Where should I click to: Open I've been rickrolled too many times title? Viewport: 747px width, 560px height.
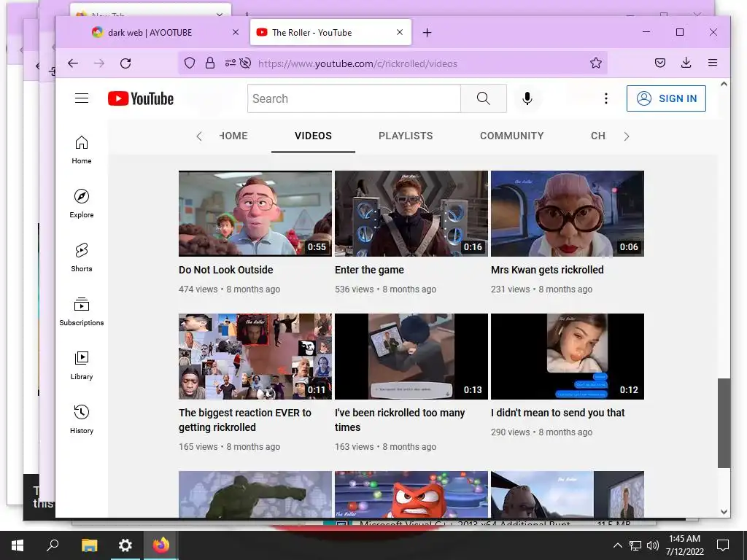(x=400, y=420)
